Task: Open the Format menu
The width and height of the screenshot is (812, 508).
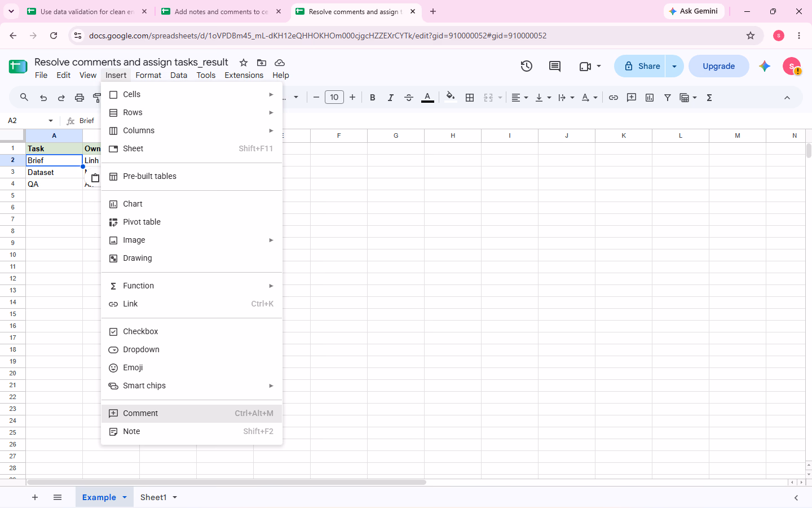Action: pyautogui.click(x=148, y=75)
